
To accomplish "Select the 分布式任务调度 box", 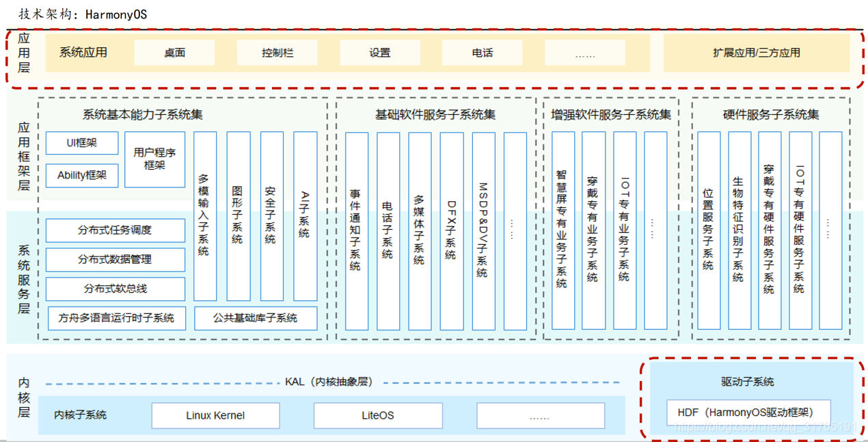I will [x=116, y=231].
